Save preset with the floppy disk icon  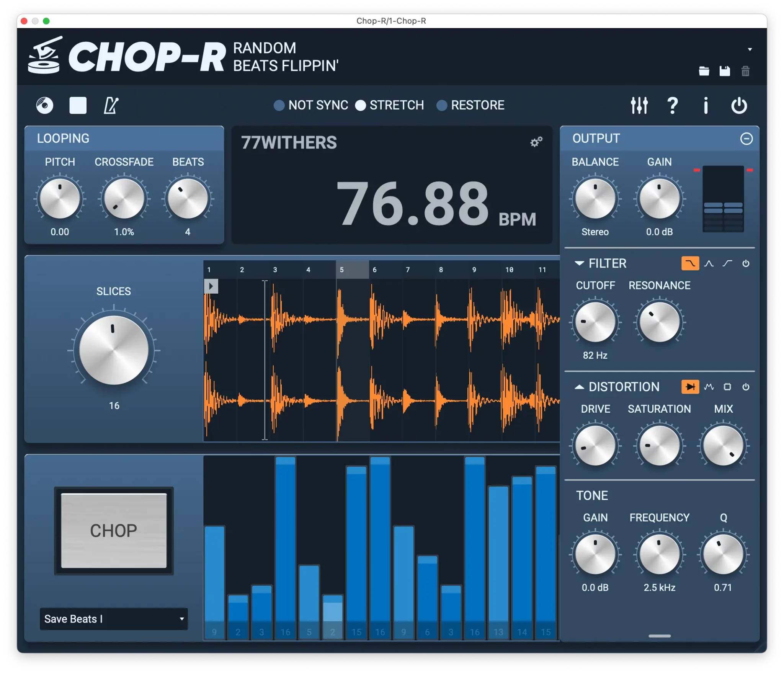tap(724, 71)
